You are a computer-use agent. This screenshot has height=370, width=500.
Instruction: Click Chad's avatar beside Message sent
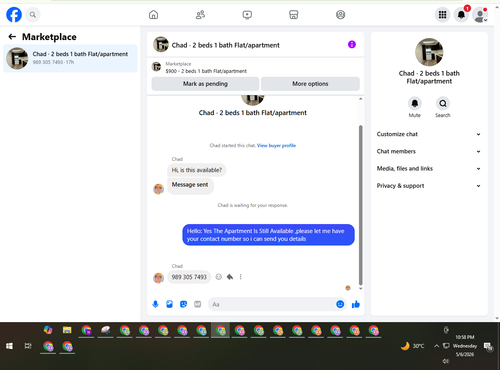point(158,189)
